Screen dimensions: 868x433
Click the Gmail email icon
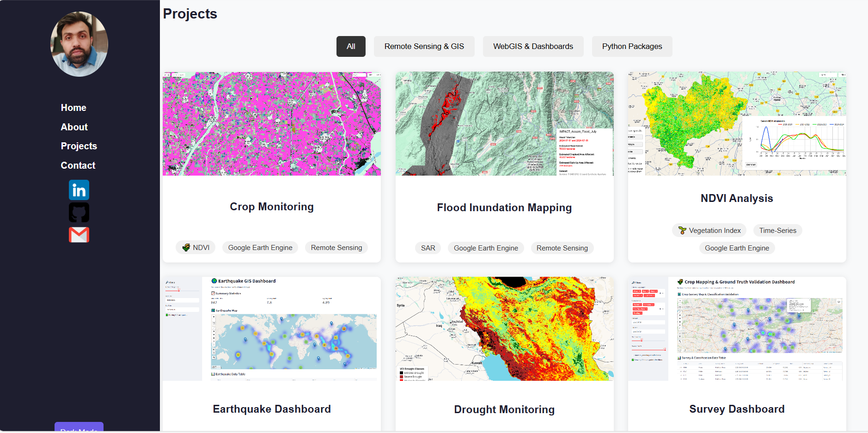(79, 235)
